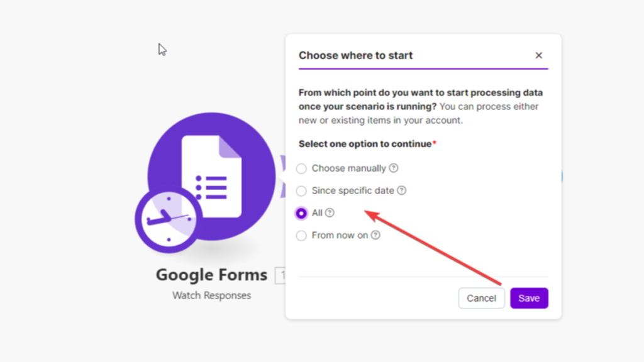Click the X to close the dialog
This screenshot has height=362, width=644.
point(539,55)
